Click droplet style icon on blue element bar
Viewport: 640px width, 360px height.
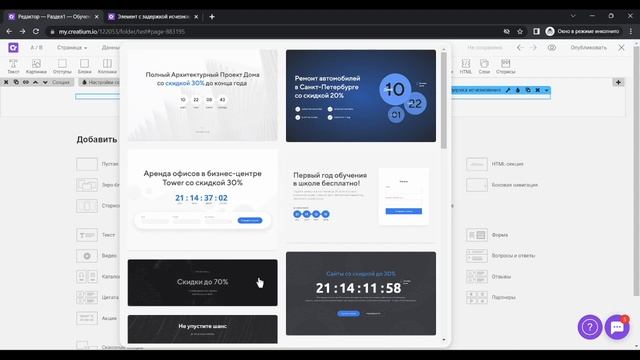518,90
